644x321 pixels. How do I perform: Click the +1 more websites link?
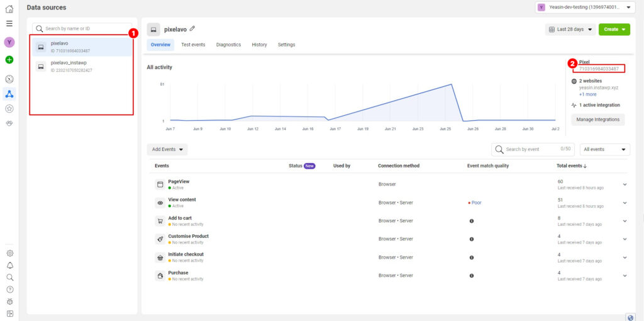(587, 94)
